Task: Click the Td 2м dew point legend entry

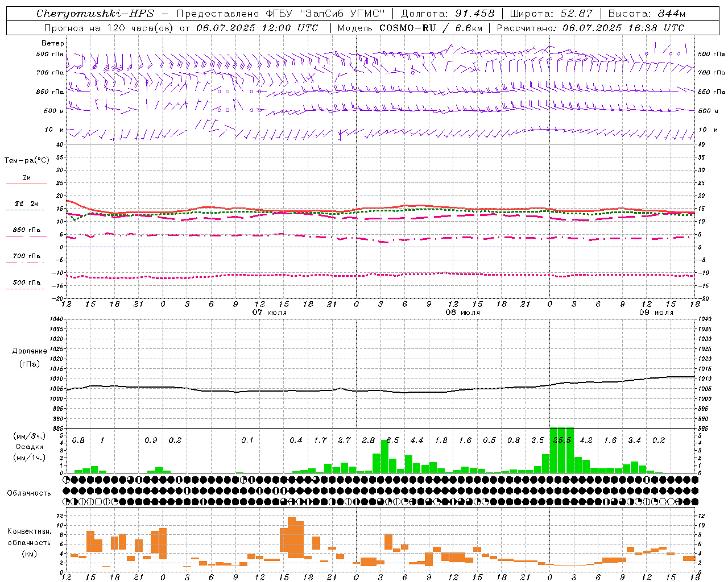Action: (x=26, y=203)
